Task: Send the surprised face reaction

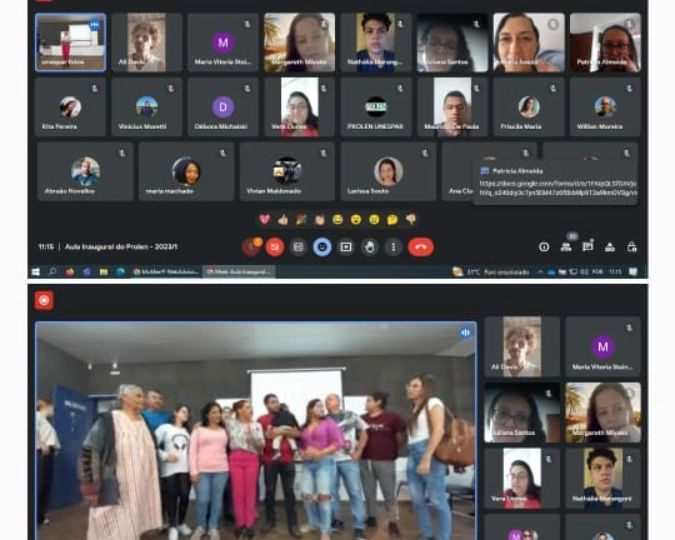Action: [x=356, y=220]
